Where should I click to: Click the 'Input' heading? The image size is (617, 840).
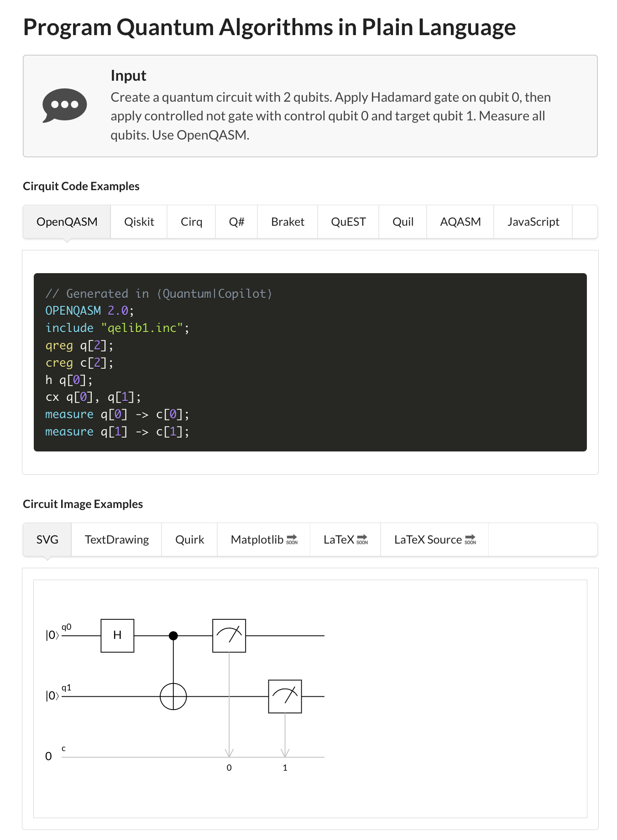coord(128,76)
